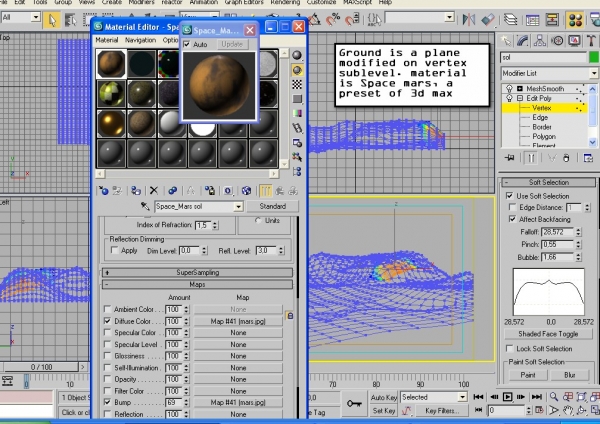Click Get Material icon
Screen dimensions: 600x424
click(103, 191)
